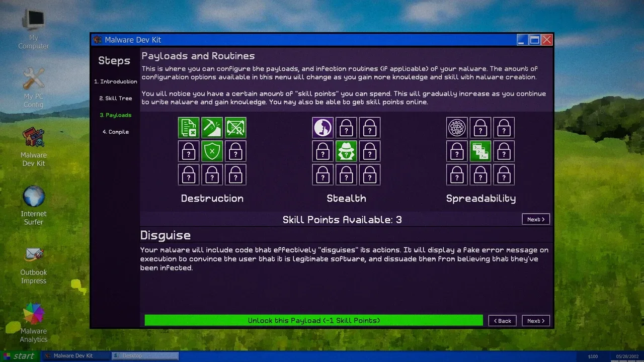Select the green shield payload in Destruction
Image resolution: width=644 pixels, height=362 pixels.
[x=212, y=151]
